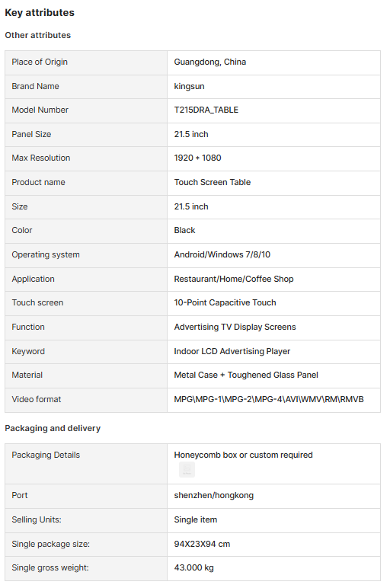Image resolution: width=390 pixels, height=588 pixels.
Task: Select the Restaurant/Home/Coffee Shop application text
Action: pos(234,279)
